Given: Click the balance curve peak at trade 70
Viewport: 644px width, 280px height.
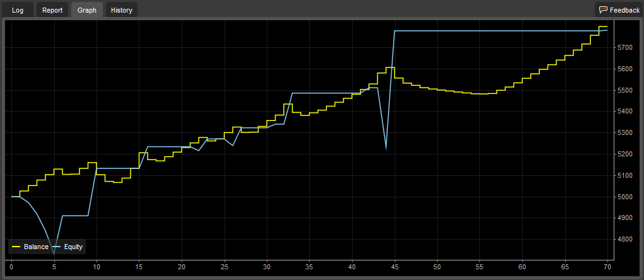Looking at the screenshot, I should click(603, 26).
